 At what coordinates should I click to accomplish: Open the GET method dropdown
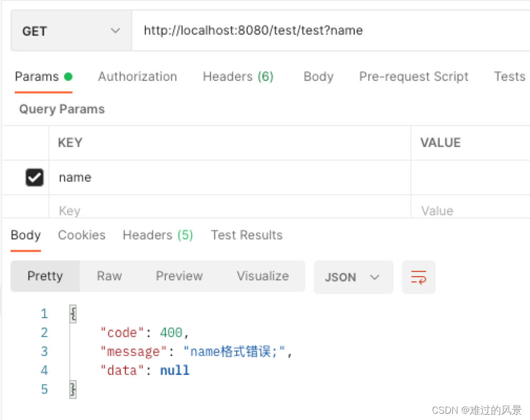click(x=71, y=31)
